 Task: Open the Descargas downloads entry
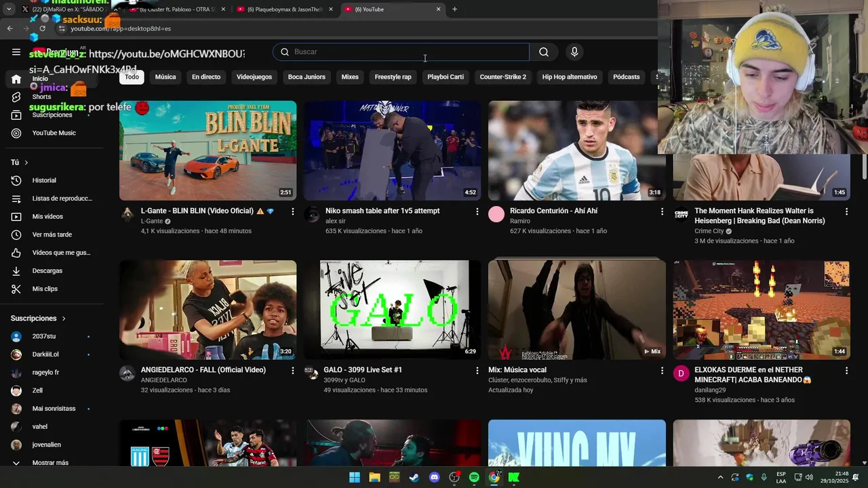pos(54,270)
